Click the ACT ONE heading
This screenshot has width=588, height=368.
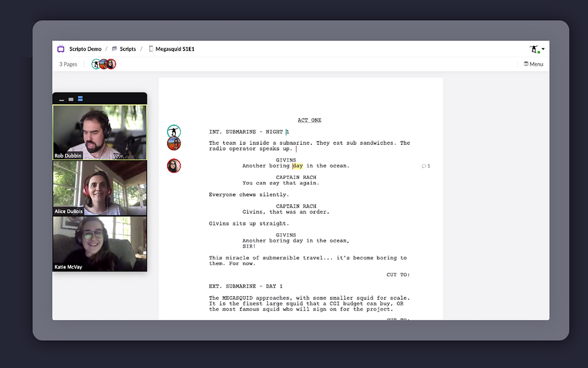[309, 120]
